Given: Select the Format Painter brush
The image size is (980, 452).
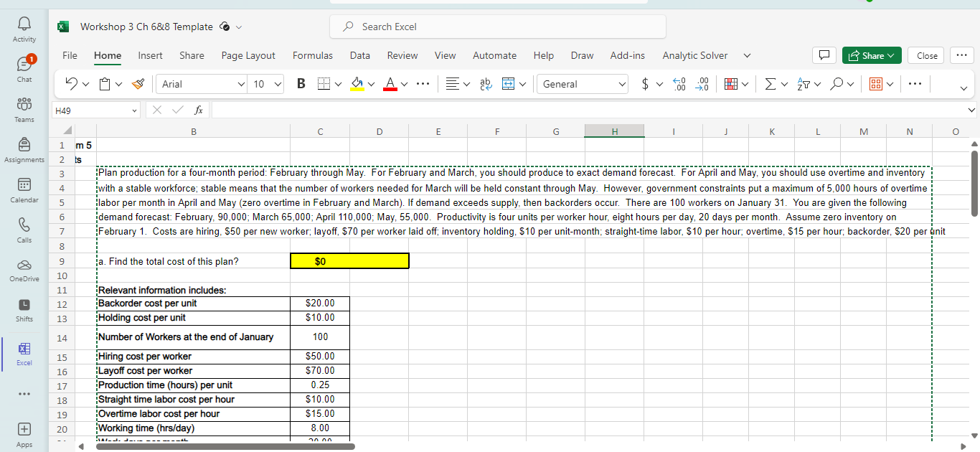Looking at the screenshot, I should pyautogui.click(x=137, y=84).
